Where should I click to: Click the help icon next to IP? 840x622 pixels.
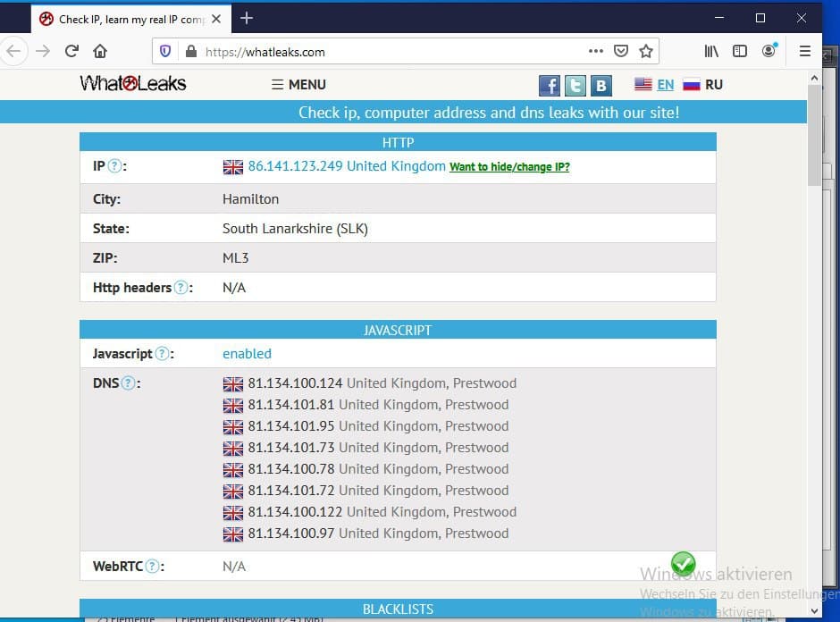pyautogui.click(x=114, y=166)
